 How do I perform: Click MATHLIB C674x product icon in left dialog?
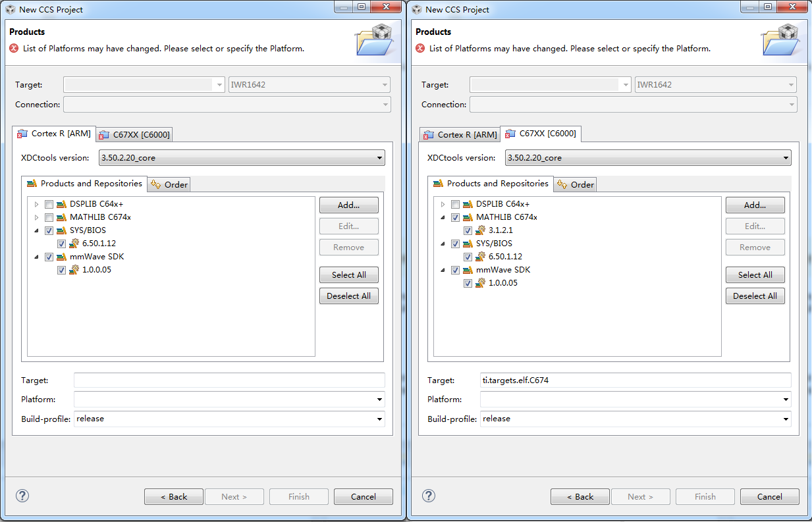pos(61,217)
